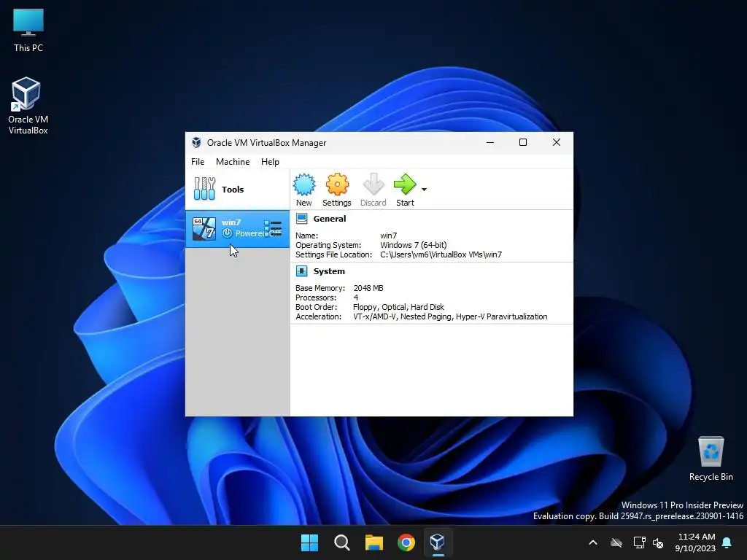Image resolution: width=747 pixels, height=560 pixels.
Task: Open the win7 machine tools list-menu icon
Action: pyautogui.click(x=273, y=228)
